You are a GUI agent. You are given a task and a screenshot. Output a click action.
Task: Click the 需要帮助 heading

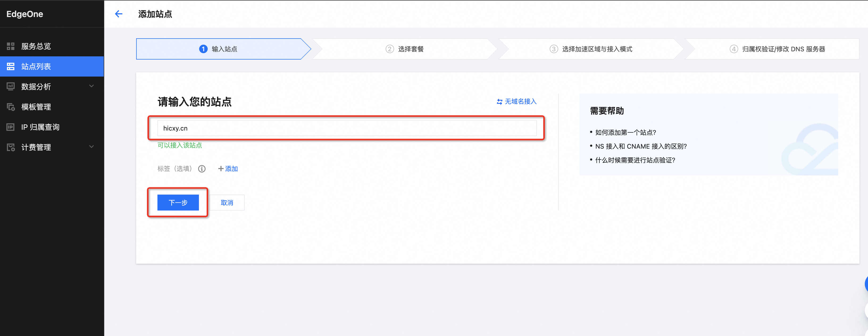point(607,111)
